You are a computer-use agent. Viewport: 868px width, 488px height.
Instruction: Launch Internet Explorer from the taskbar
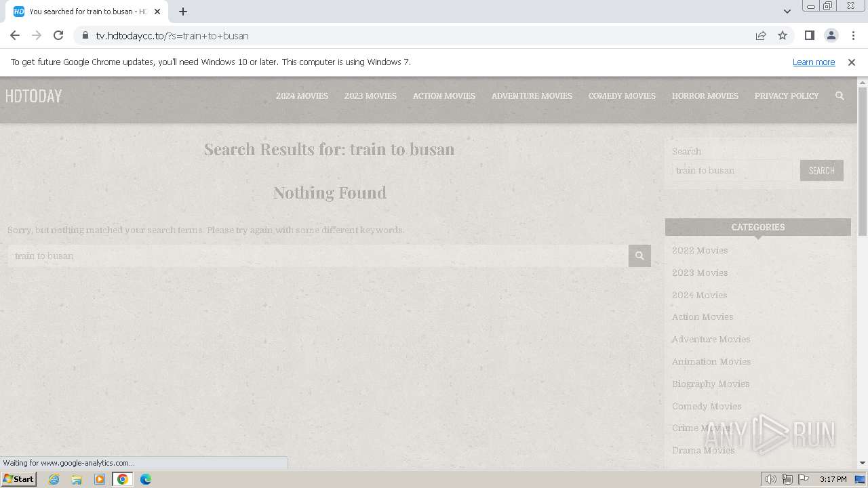(x=54, y=479)
